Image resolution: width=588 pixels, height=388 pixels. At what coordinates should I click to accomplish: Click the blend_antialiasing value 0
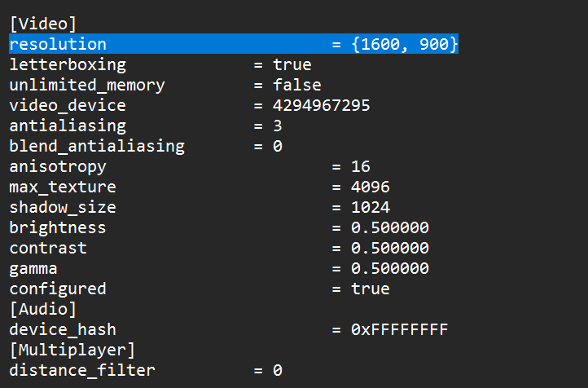[x=278, y=147]
